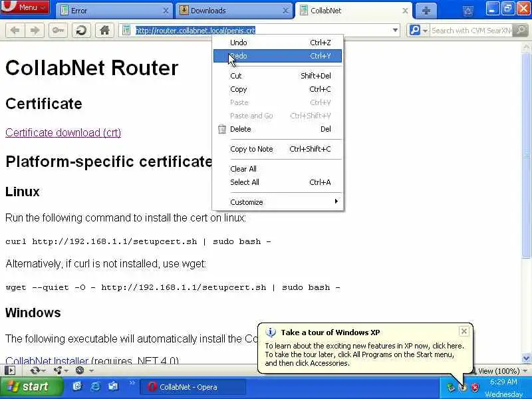Viewport: 532px width, 399px height.
Task: Choose Clear All in context menu
Action: [277, 169]
